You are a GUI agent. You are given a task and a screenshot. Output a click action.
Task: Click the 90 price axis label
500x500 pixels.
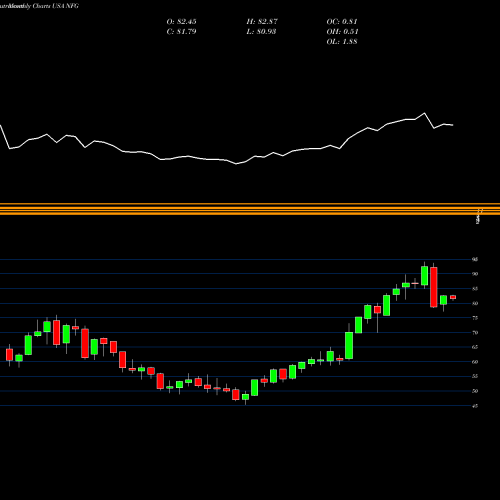click(475, 274)
